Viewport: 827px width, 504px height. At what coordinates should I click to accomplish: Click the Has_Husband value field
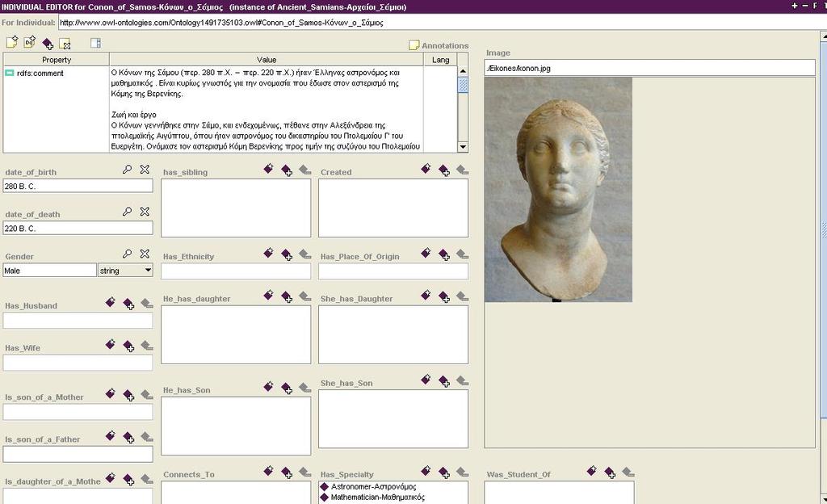point(78,321)
